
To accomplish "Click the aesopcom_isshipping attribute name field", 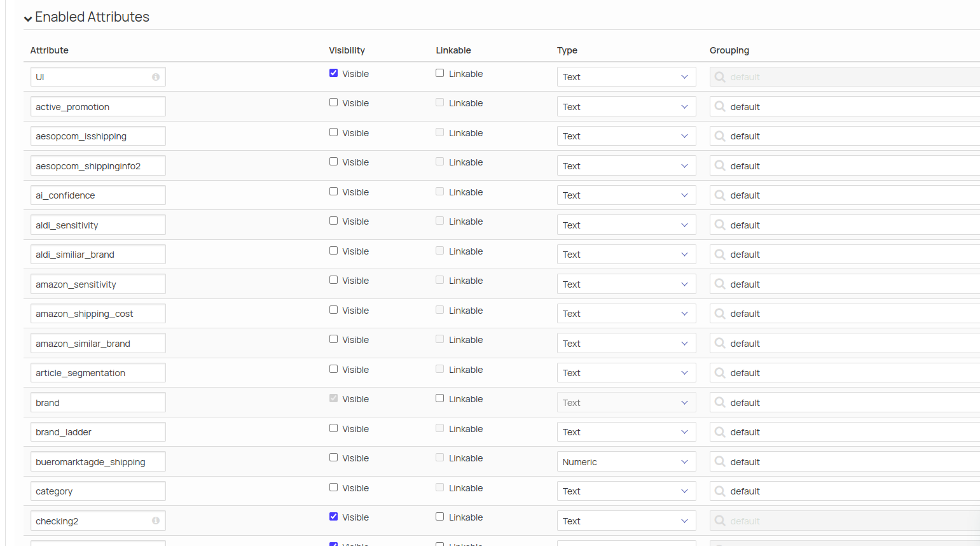I will 98,136.
